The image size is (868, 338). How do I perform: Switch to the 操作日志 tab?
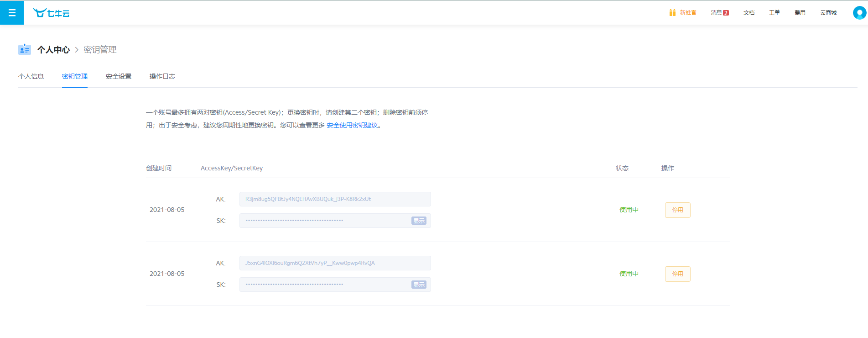(162, 76)
